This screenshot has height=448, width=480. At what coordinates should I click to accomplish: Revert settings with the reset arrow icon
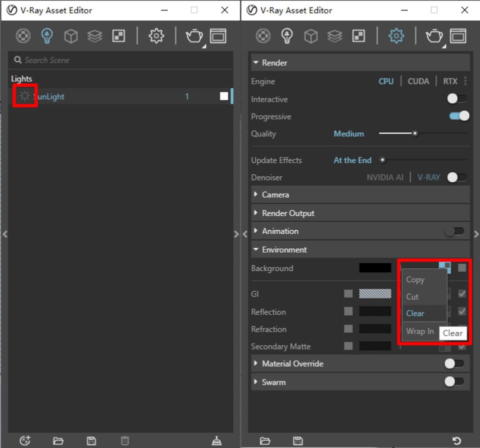[456, 441]
